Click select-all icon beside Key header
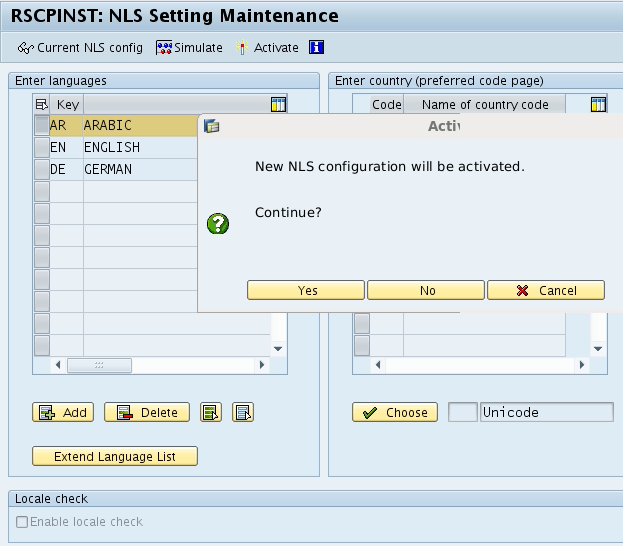623x546 pixels. tap(41, 105)
